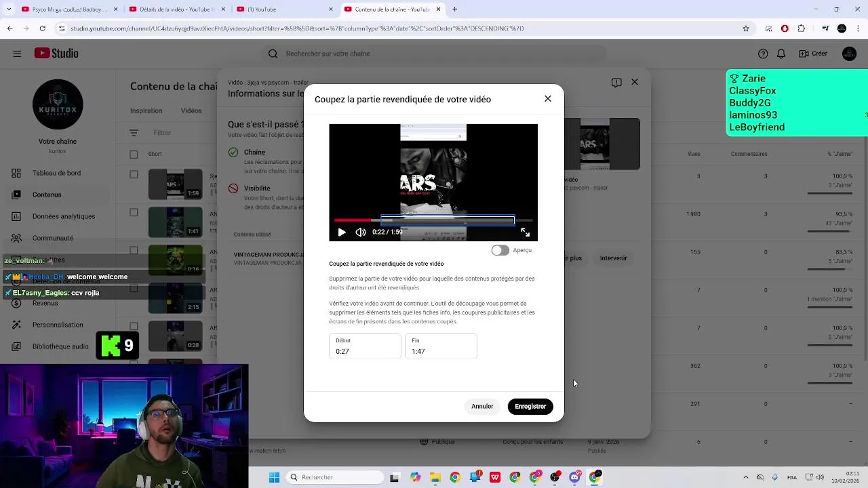Switch to 'Détails de la vidéo' tab
This screenshot has height=488, width=868.
click(x=176, y=9)
